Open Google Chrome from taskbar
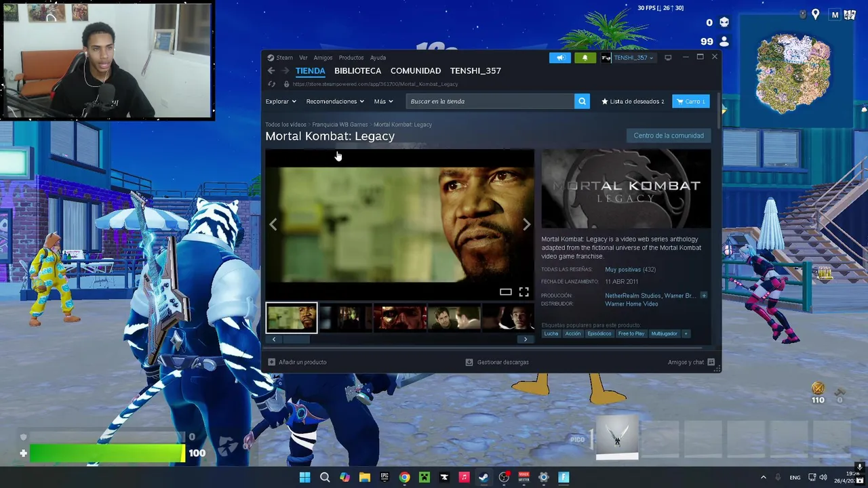Screen dimensions: 868x488 (404, 477)
